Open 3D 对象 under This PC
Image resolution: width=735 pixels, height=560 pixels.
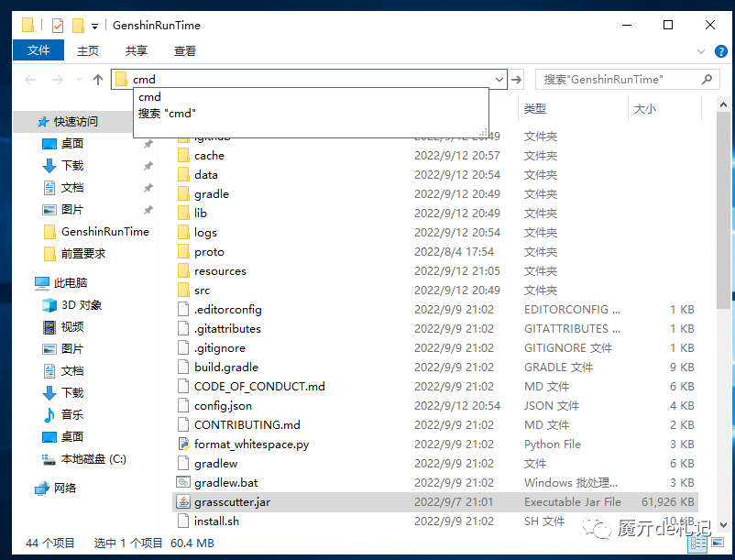pos(81,305)
